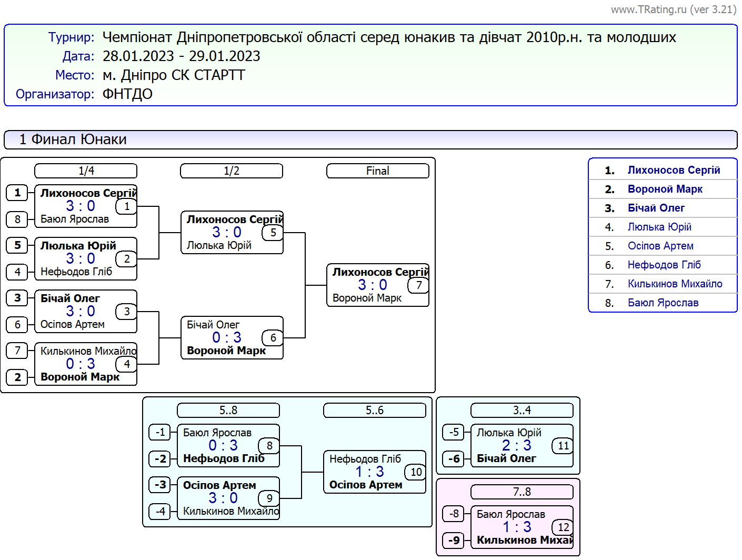Click the 5..8 placement round header
This screenshot has width=742, height=560.
pos(228,411)
